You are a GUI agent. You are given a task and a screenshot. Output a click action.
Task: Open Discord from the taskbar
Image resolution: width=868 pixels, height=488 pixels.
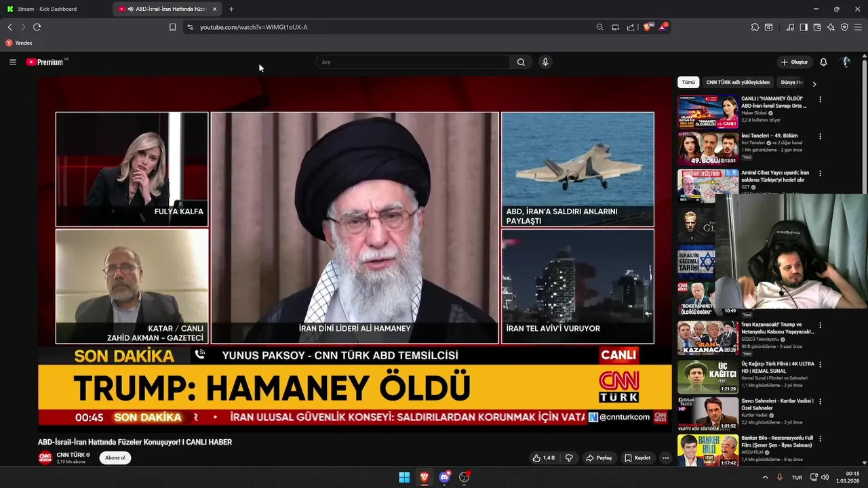click(x=444, y=477)
